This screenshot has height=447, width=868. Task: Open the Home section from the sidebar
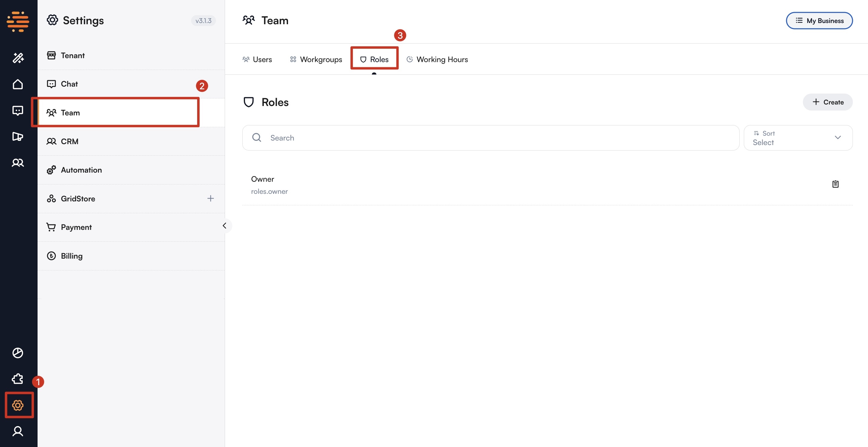[18, 84]
